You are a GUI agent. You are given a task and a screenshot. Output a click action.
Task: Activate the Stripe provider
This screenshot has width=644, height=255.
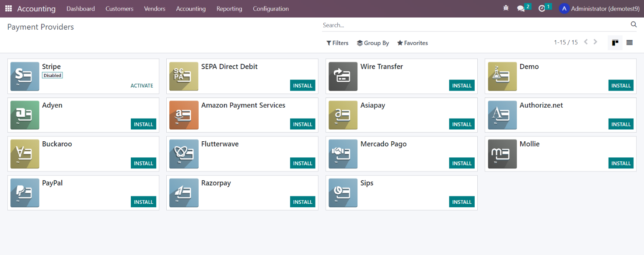[x=142, y=86]
